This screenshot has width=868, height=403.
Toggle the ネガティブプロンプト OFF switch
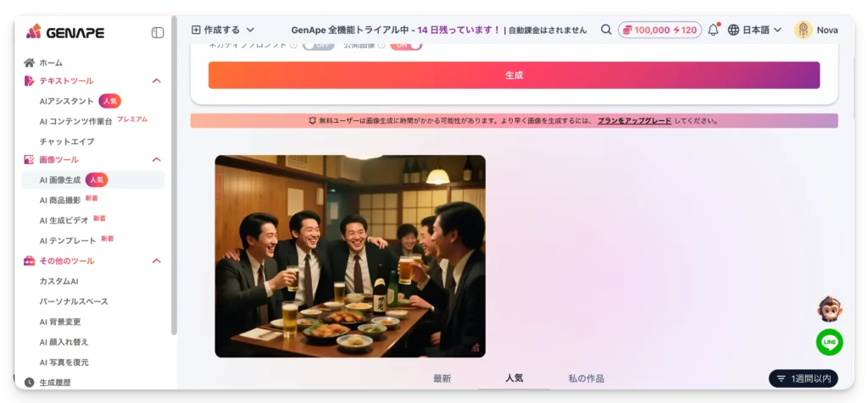tap(319, 46)
